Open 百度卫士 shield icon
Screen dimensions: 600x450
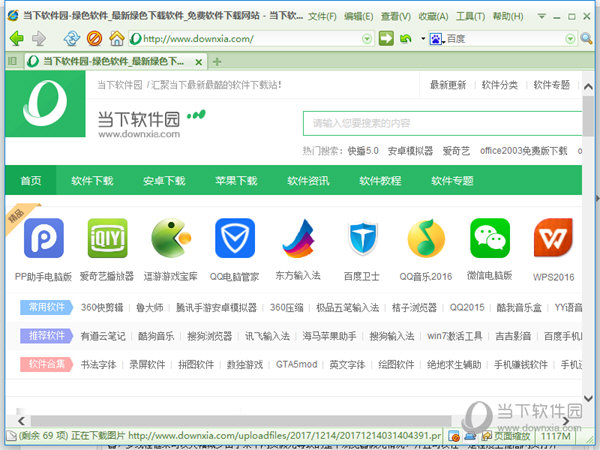click(362, 239)
